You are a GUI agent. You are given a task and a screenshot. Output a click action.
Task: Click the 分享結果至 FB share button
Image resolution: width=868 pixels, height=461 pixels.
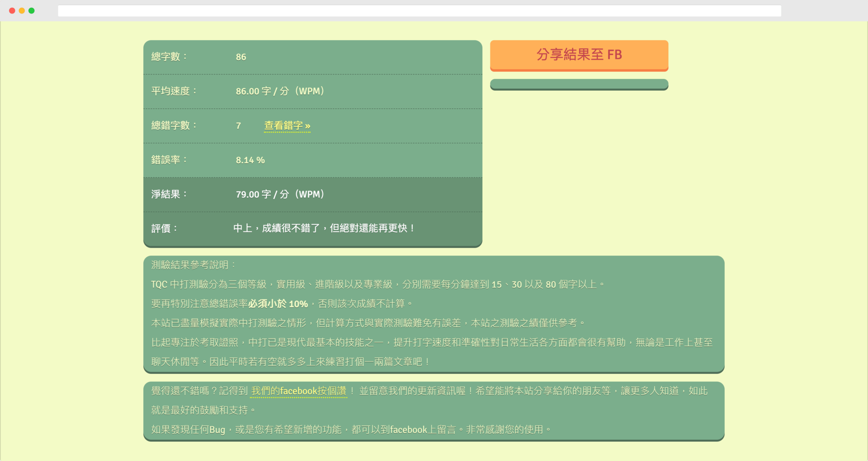pyautogui.click(x=579, y=55)
